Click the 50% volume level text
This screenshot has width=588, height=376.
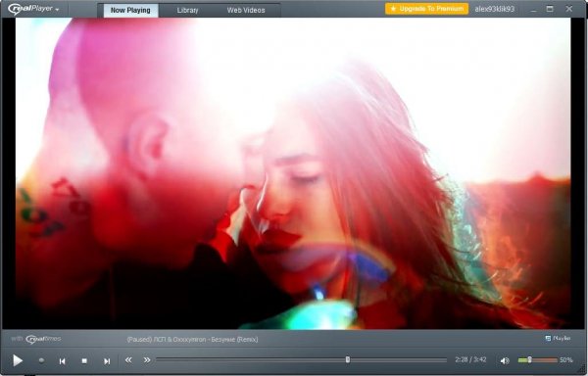(x=566, y=360)
